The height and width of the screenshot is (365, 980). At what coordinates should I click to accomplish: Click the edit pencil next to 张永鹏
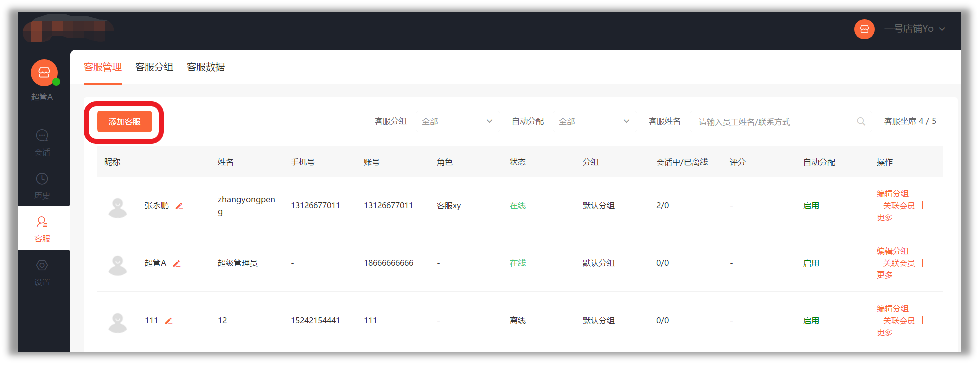[179, 206]
